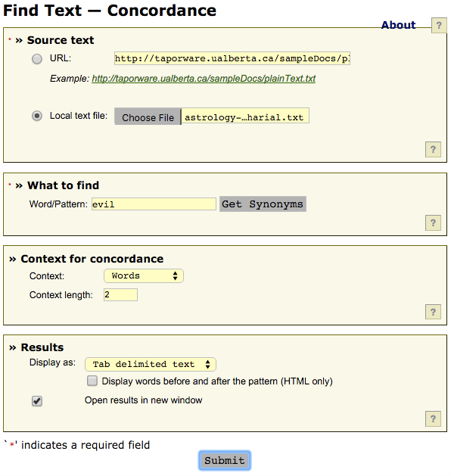
Task: Enable display words before and after pattern
Action: click(92, 381)
